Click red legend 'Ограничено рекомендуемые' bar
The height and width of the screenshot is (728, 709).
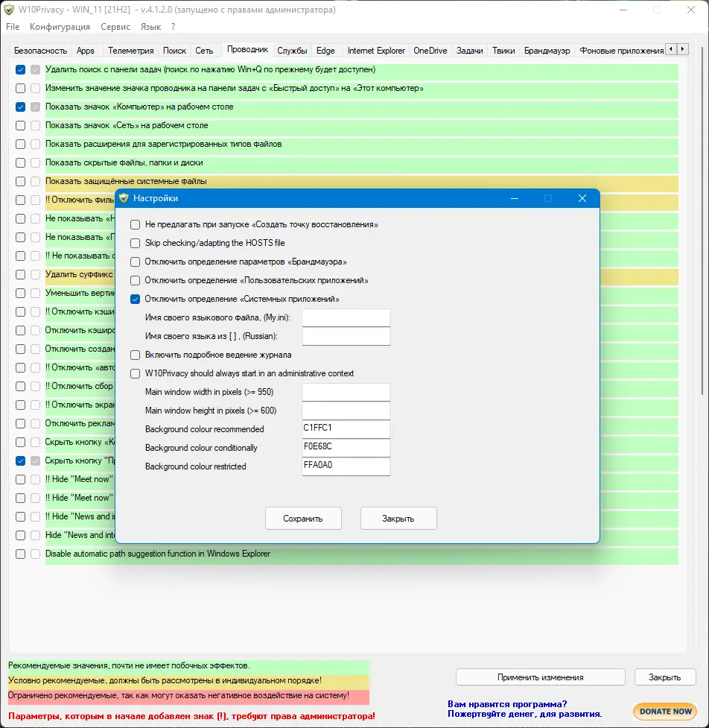point(188,696)
